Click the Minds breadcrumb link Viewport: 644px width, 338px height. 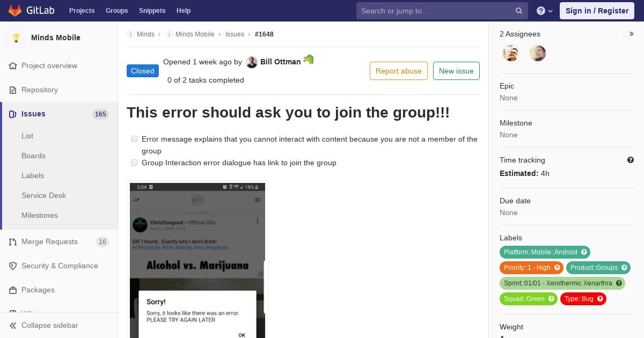pos(145,34)
